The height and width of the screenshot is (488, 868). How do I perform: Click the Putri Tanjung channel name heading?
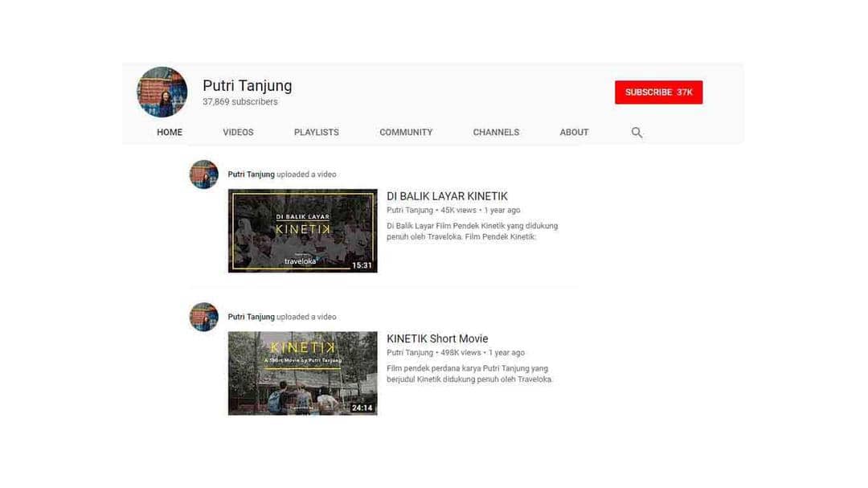pyautogui.click(x=247, y=85)
